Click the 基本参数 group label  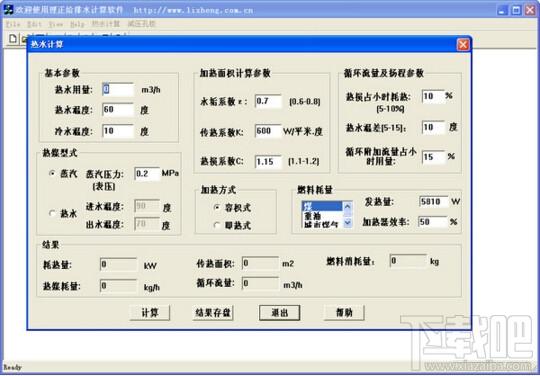(62, 73)
